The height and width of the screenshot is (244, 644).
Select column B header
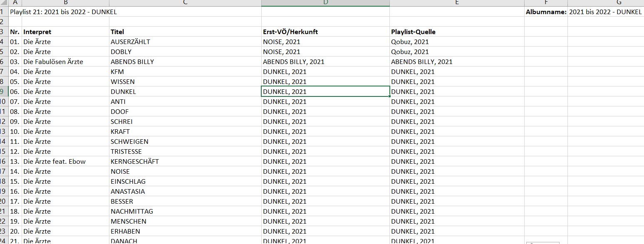click(x=65, y=3)
